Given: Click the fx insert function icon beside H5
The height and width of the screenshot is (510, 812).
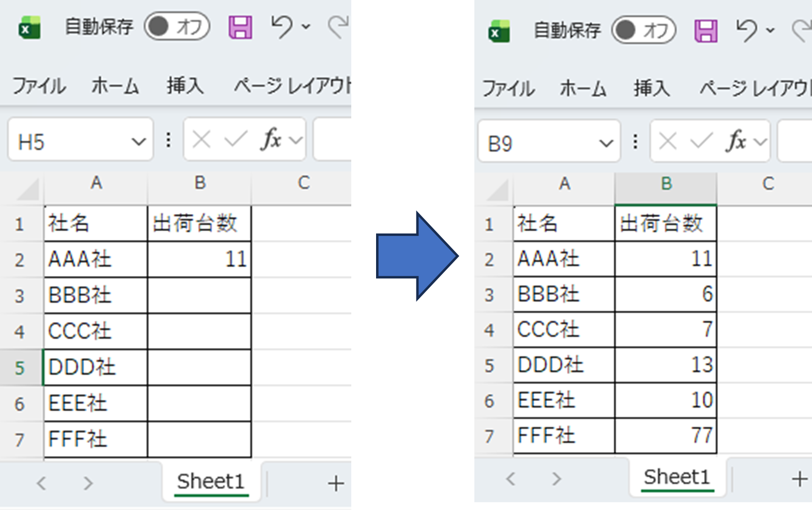Looking at the screenshot, I should coord(271,140).
